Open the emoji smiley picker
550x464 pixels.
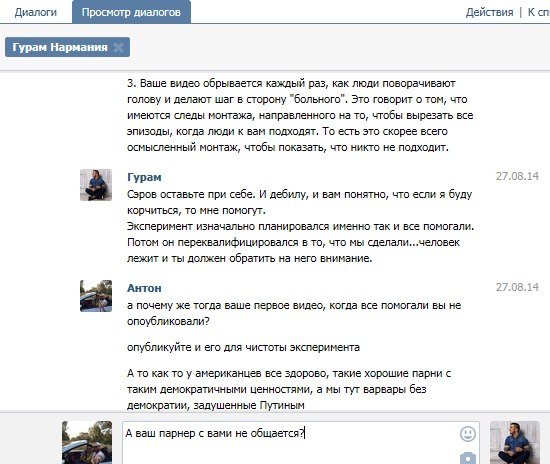coord(468,434)
